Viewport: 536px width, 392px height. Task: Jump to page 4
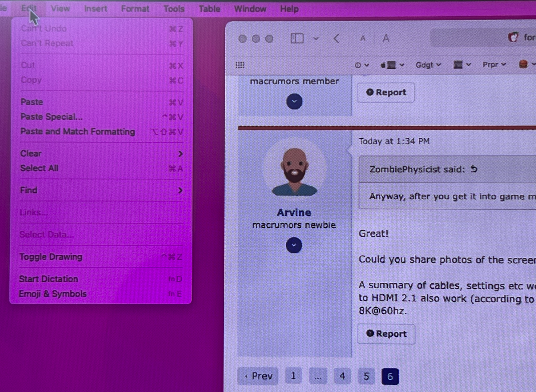[342, 376]
